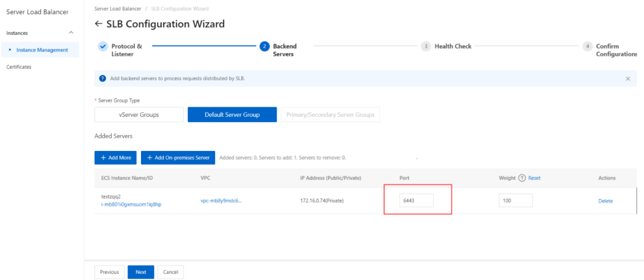The image size is (644, 280).
Task: Click the Server Load Balancer breadcrumb
Action: [118, 9]
